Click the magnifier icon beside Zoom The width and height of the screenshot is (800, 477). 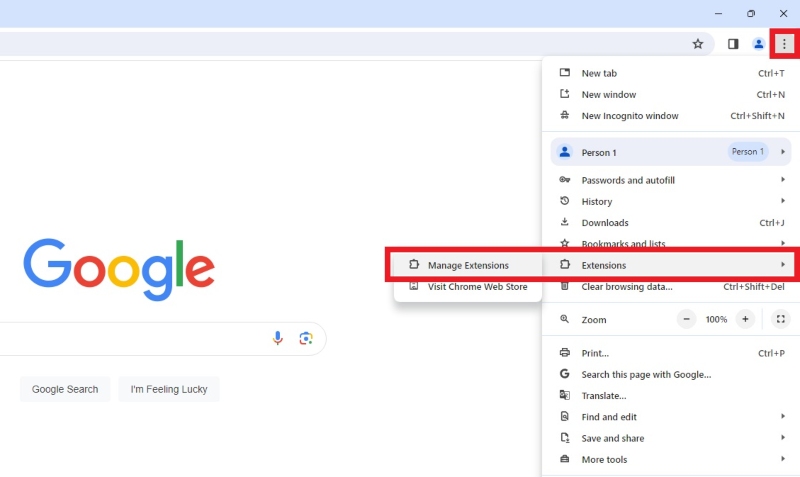click(x=564, y=319)
